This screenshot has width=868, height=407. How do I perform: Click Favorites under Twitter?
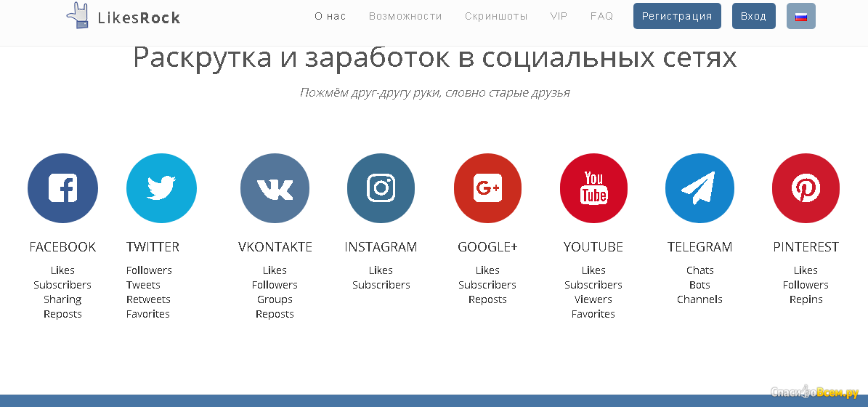pos(147,314)
